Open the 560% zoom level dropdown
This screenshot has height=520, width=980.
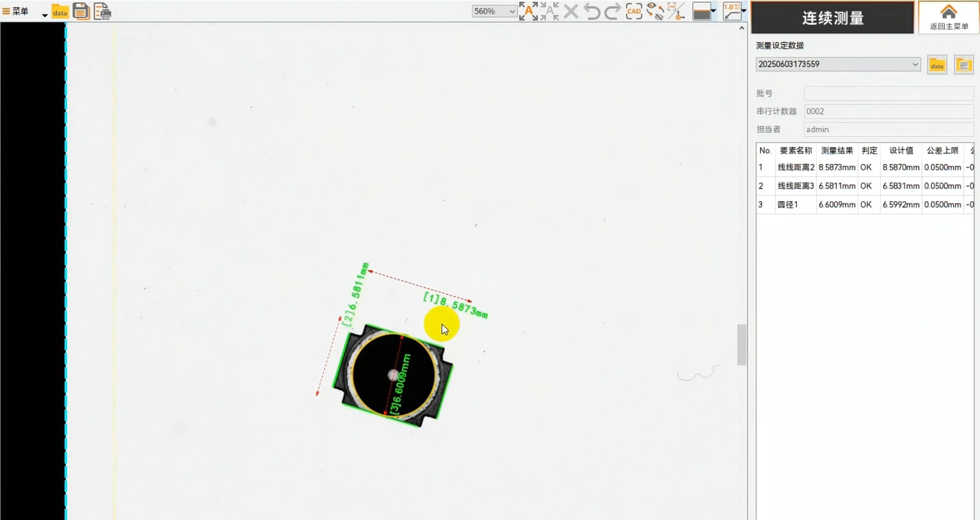pyautogui.click(x=494, y=11)
